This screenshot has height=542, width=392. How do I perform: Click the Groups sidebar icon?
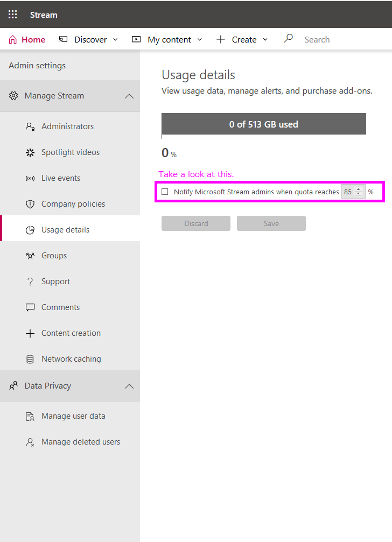pyautogui.click(x=30, y=255)
